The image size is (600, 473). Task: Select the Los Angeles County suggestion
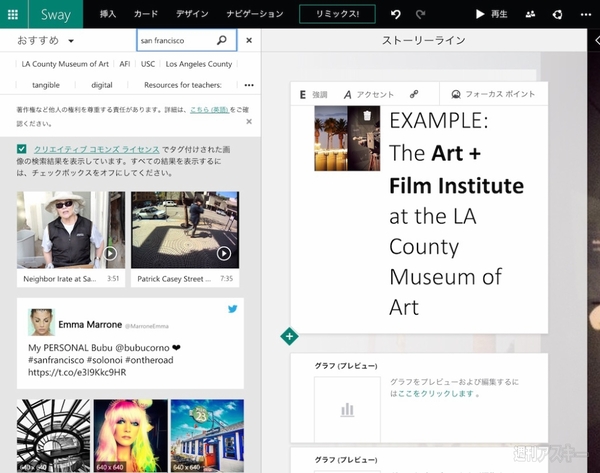coord(199,64)
